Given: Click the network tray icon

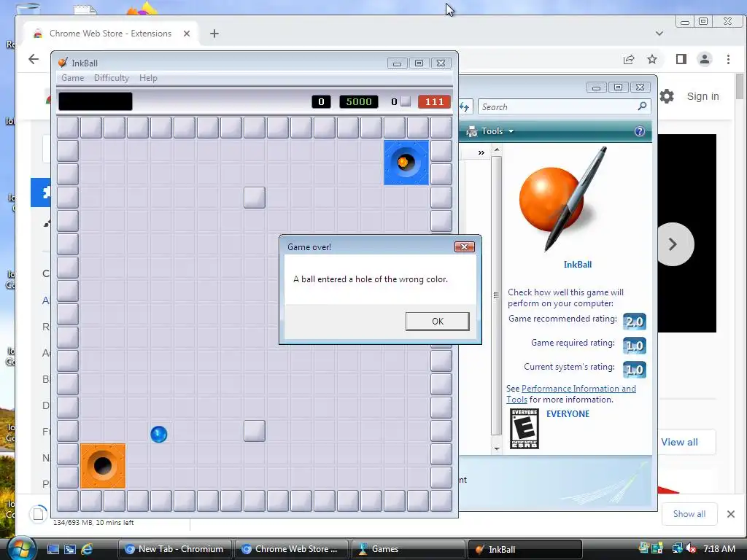Looking at the screenshot, I should coord(676,548).
